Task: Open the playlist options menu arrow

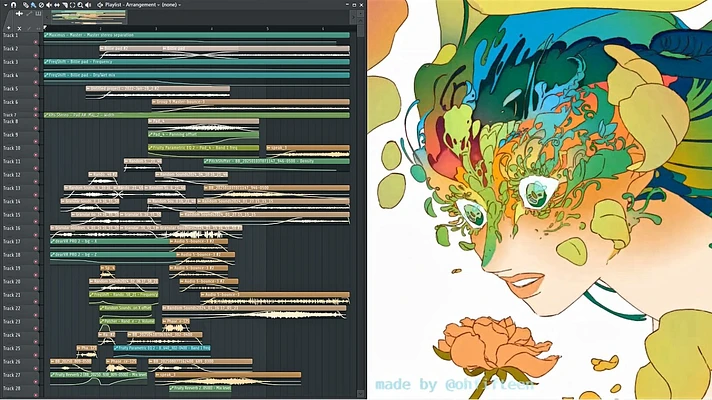Action: [x=5, y=5]
